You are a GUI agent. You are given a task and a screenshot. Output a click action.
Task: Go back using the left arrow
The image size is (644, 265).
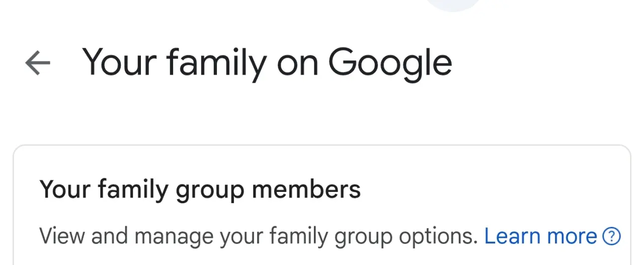pyautogui.click(x=38, y=63)
